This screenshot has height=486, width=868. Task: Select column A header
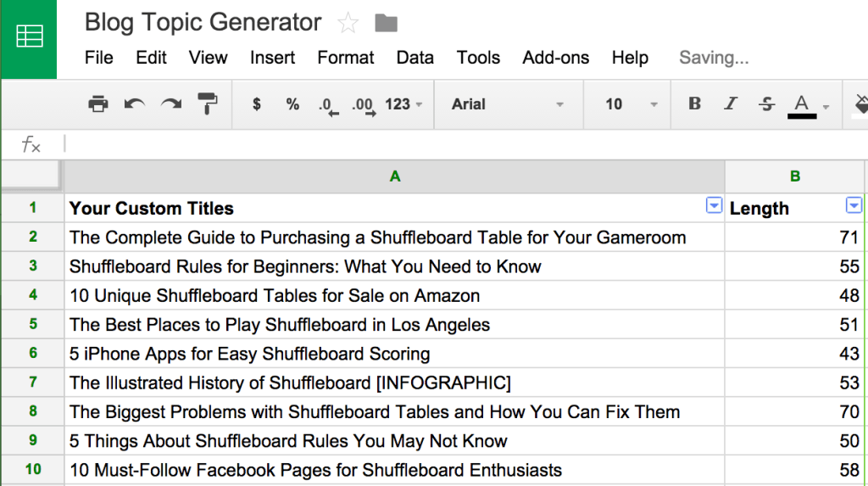[x=394, y=176]
